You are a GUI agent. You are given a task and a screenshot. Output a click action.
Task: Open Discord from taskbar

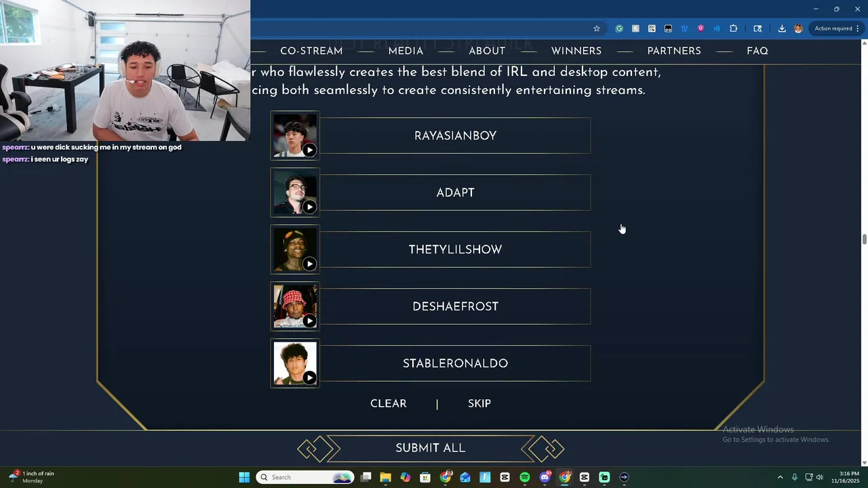pos(545,477)
